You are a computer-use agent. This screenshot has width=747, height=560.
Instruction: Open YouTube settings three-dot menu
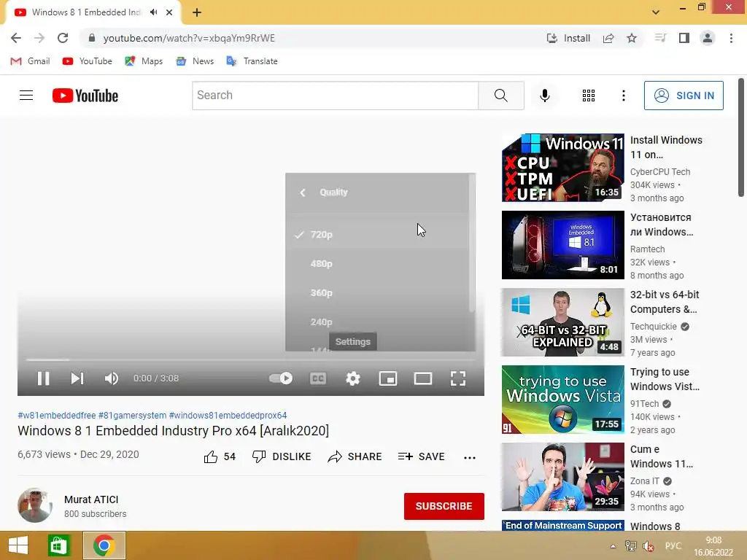[624, 96]
